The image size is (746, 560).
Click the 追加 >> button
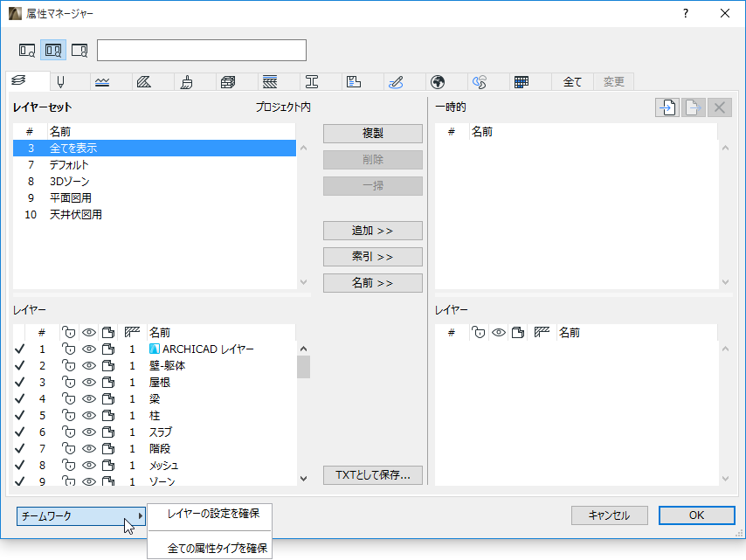pos(373,231)
